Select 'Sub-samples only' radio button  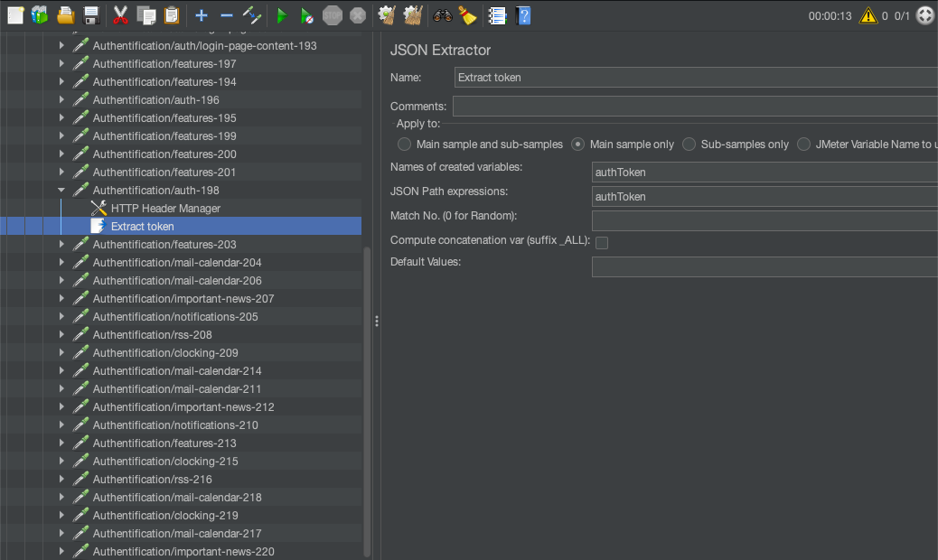pyautogui.click(x=689, y=145)
